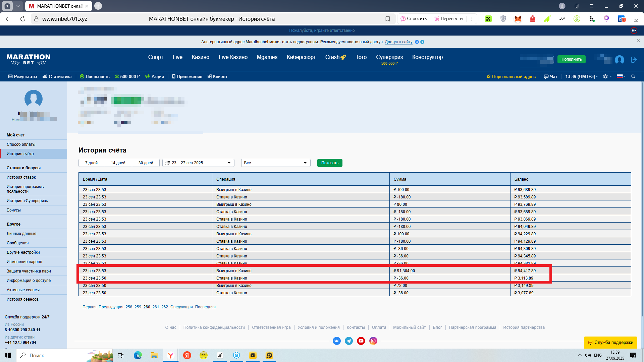This screenshot has width=644, height=362.
Task: Select the 30 дней period filter
Action: [146, 163]
